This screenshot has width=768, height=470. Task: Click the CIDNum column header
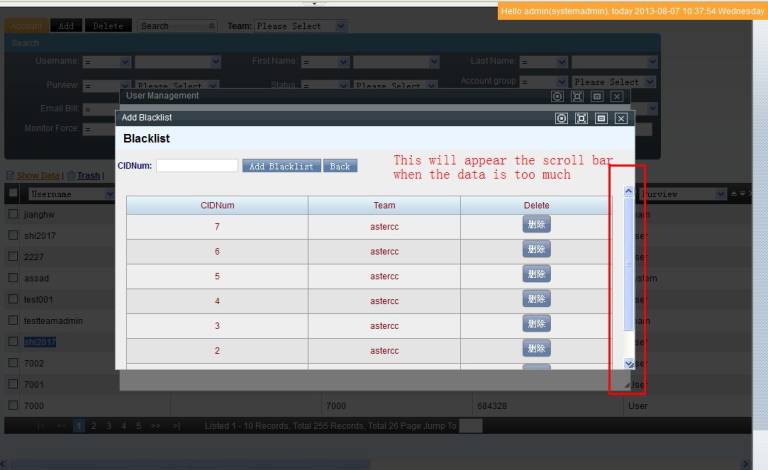pyautogui.click(x=217, y=205)
